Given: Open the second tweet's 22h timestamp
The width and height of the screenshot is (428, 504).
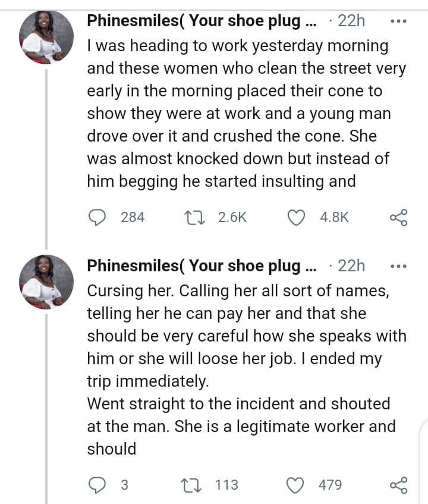Looking at the screenshot, I should pos(351,266).
